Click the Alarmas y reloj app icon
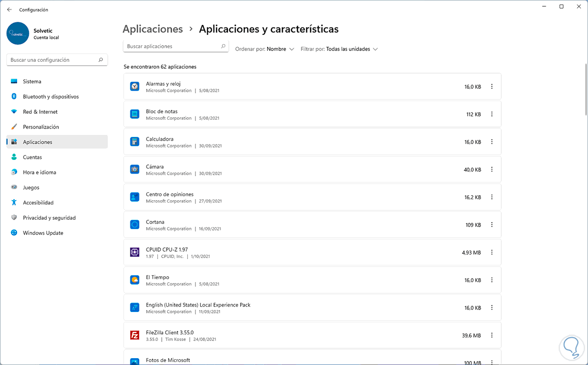Image resolution: width=588 pixels, height=365 pixels. click(x=135, y=86)
